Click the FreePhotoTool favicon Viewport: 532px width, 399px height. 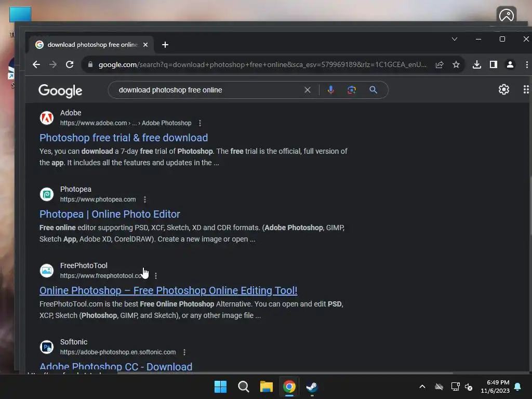47,271
